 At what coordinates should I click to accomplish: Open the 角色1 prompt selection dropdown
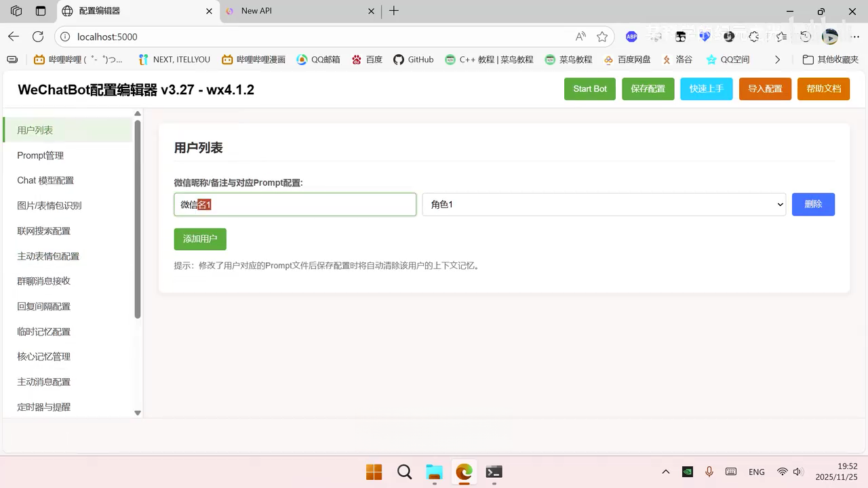point(604,204)
